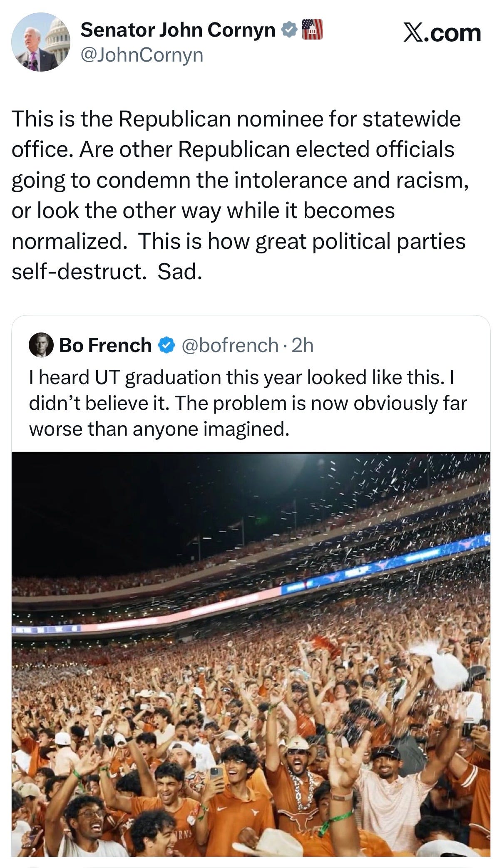This screenshot has height=868, width=502.
Task: Click the word "Sad." ending the post
Action: [180, 272]
